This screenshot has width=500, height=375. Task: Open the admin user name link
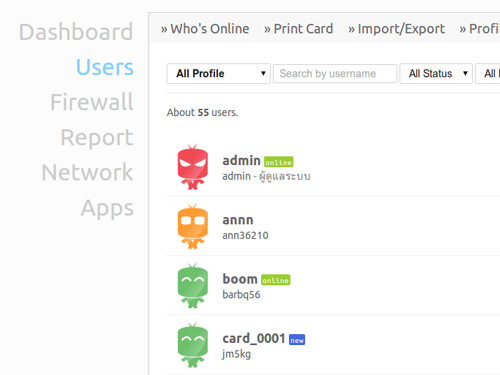coord(241,161)
